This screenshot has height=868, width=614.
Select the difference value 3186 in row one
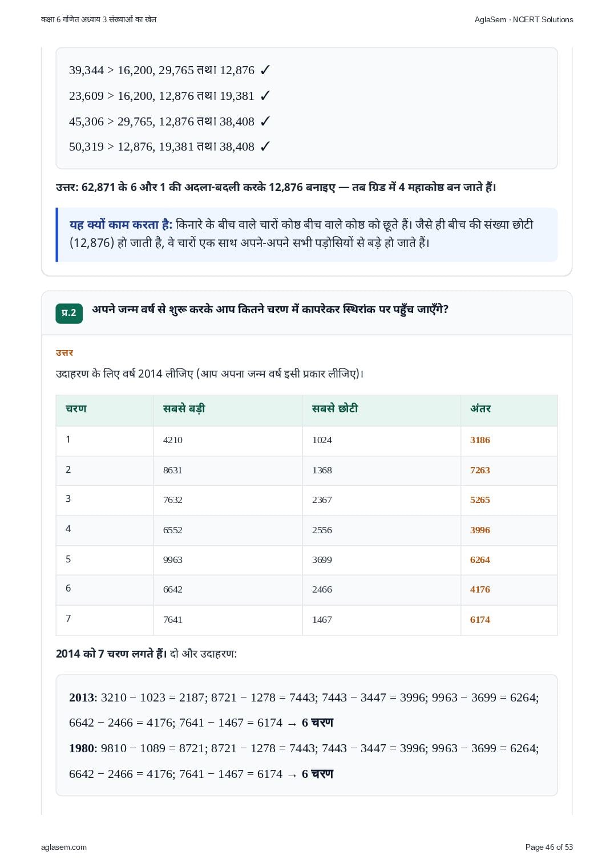coord(480,440)
